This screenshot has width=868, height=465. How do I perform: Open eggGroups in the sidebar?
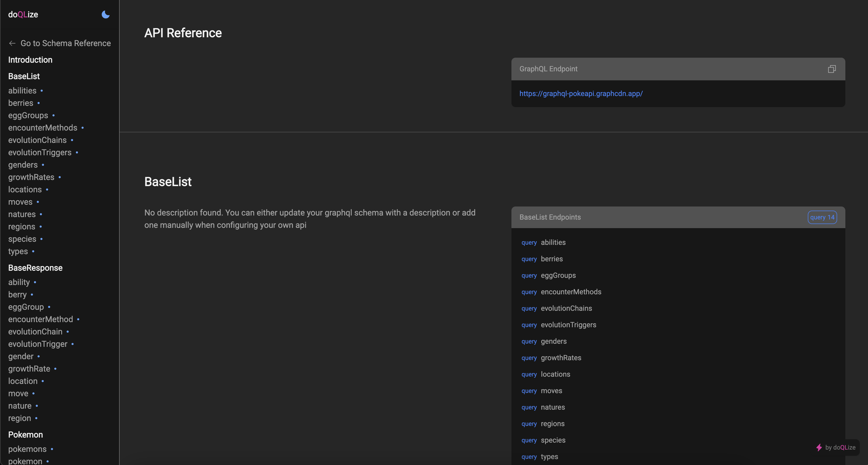tap(28, 115)
